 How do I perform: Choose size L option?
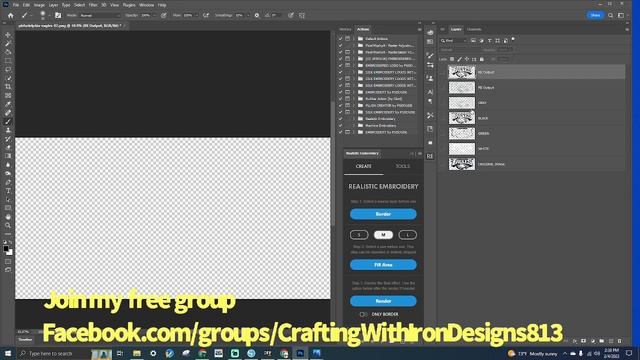(x=407, y=235)
